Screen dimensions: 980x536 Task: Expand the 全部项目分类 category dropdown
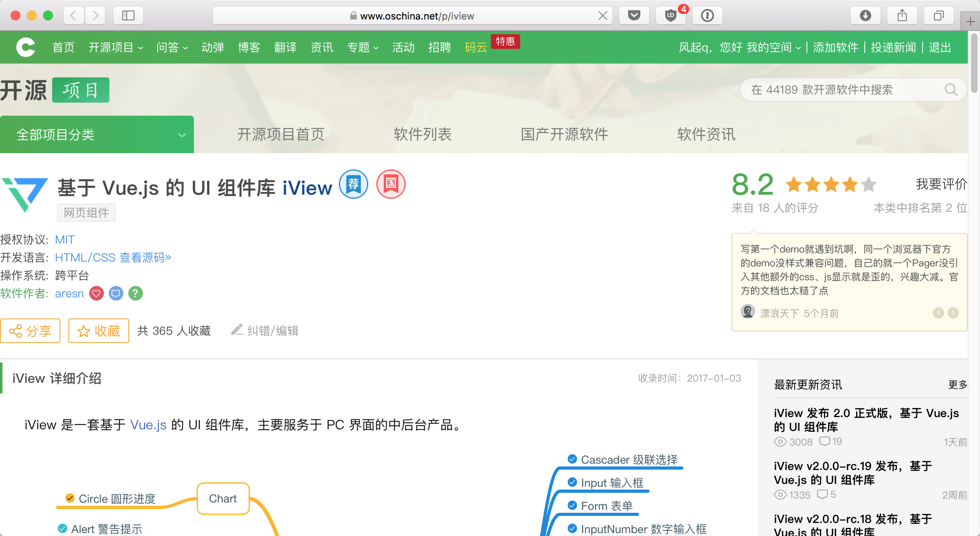click(x=97, y=134)
